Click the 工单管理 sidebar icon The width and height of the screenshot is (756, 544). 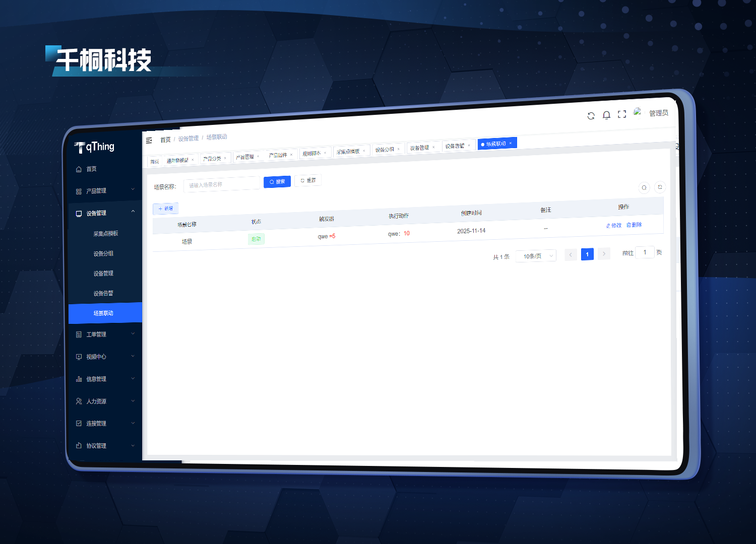click(x=79, y=334)
